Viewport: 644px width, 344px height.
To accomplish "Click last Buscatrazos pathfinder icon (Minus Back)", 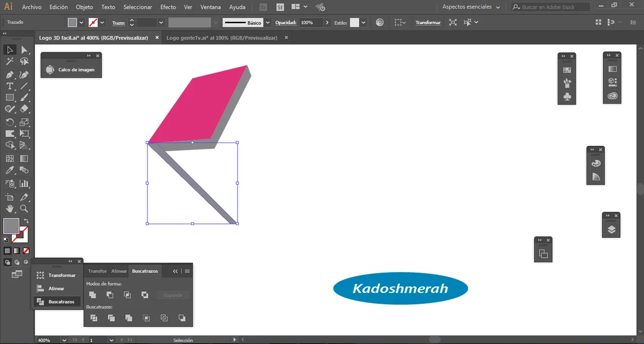I will [x=182, y=318].
